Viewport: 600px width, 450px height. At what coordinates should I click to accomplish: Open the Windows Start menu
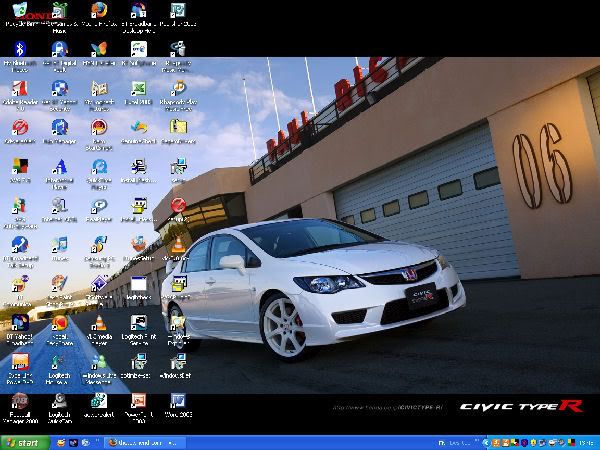click(x=24, y=443)
